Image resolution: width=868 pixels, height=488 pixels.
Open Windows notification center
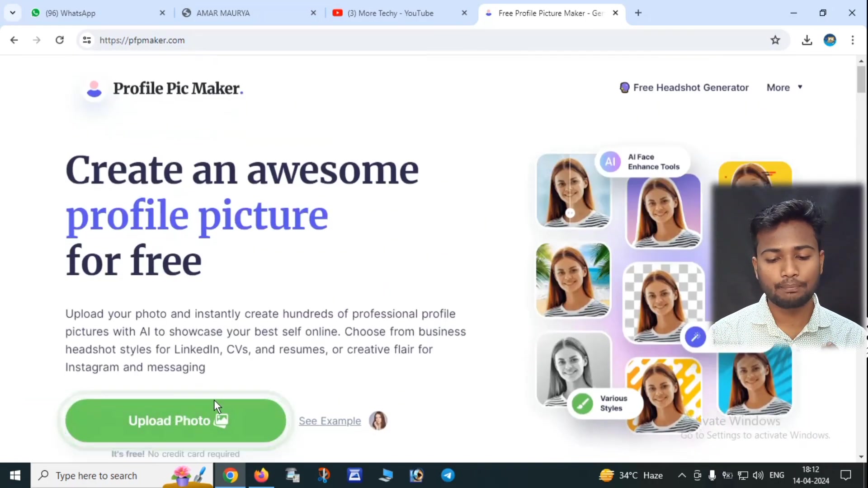[846, 475]
